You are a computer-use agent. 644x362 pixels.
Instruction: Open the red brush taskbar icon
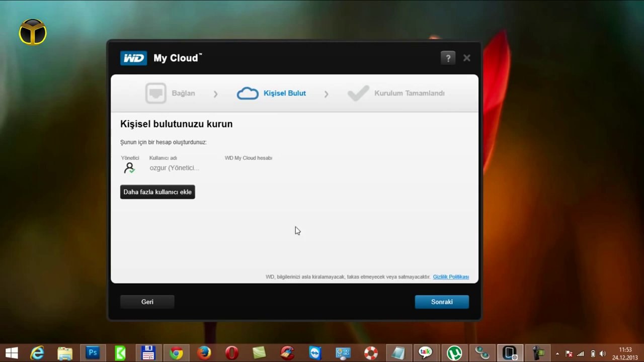coord(287,353)
